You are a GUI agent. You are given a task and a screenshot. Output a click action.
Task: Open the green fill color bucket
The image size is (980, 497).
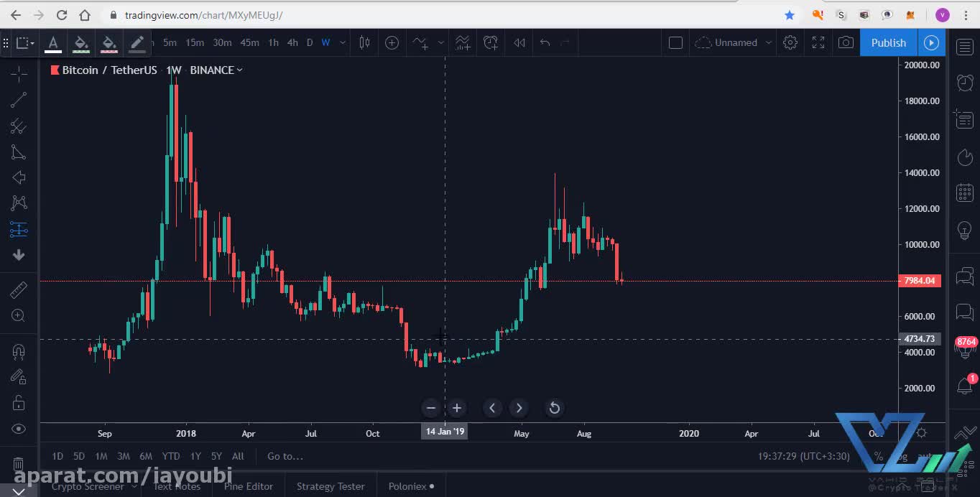click(x=81, y=43)
